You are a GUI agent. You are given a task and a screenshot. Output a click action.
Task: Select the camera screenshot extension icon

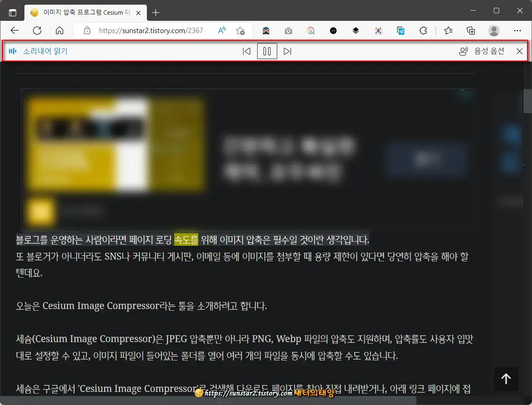pyautogui.click(x=288, y=30)
